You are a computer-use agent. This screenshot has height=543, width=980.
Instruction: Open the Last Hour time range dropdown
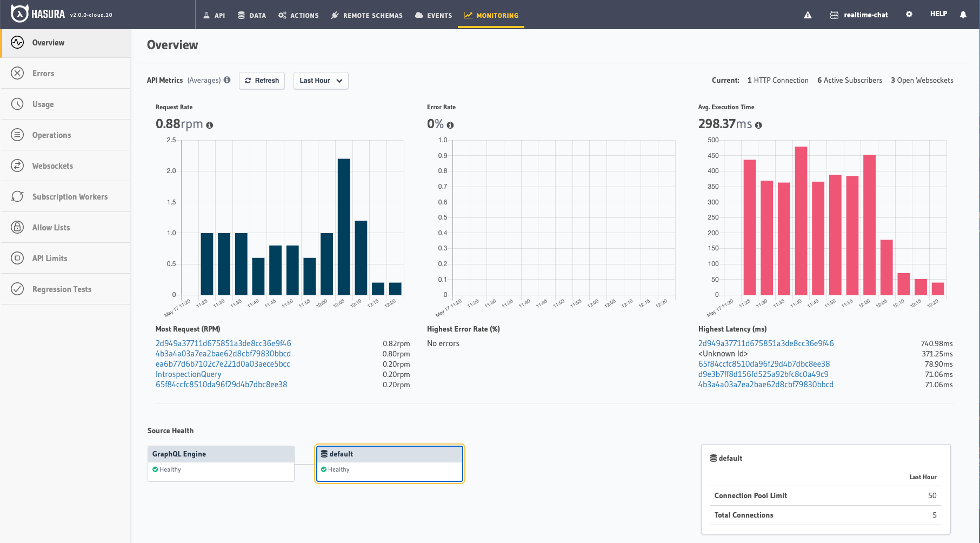[x=321, y=80]
